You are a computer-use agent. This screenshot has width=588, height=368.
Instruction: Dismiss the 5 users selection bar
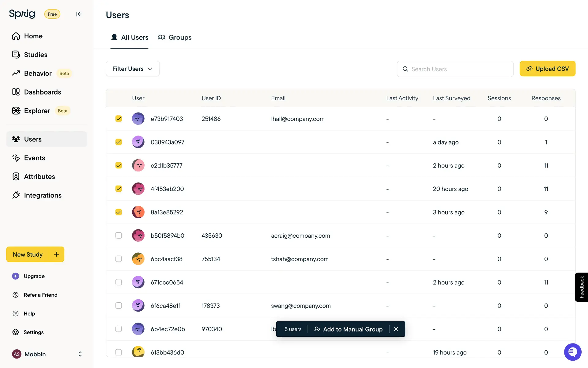pyautogui.click(x=396, y=329)
